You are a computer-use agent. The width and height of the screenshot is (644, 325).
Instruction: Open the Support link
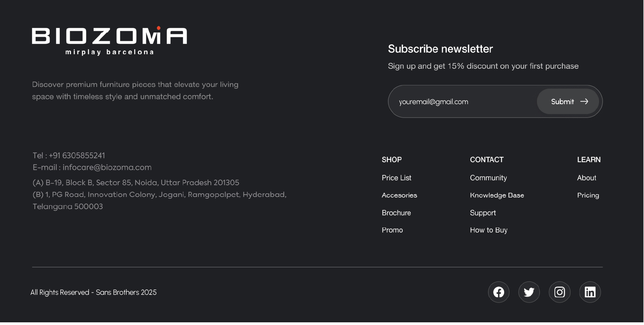(483, 213)
